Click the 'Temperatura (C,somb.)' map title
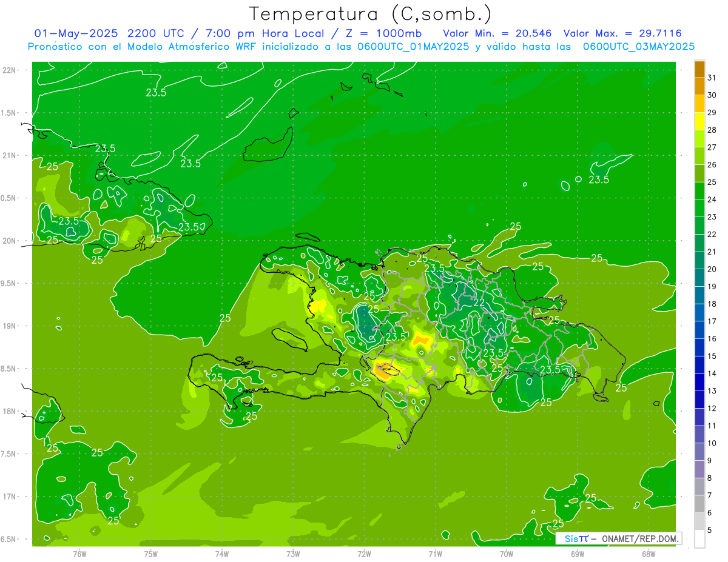Screen dimensions: 728x562 371,13
